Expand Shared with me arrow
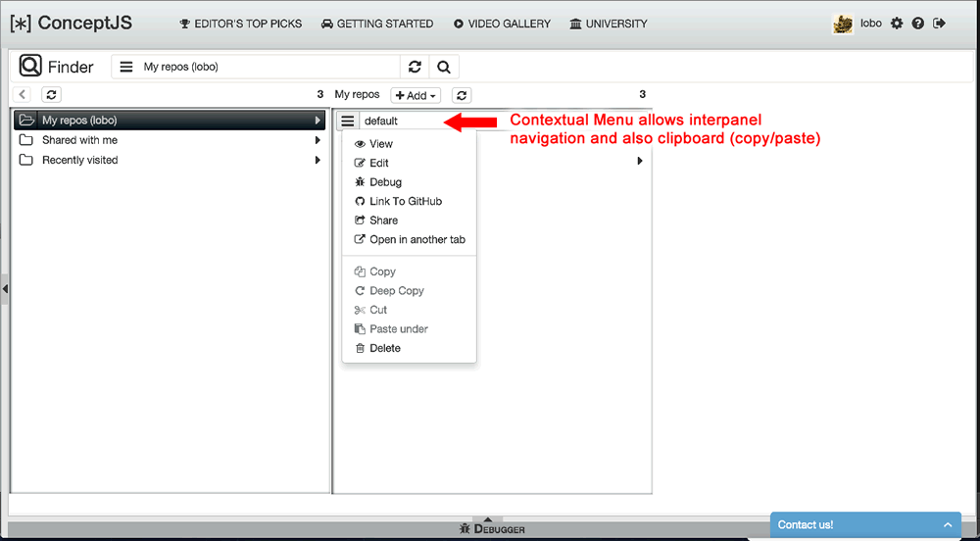The image size is (980, 541). click(x=318, y=140)
